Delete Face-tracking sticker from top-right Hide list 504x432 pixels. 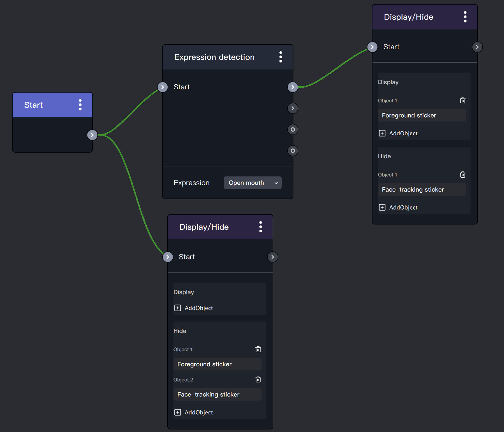(x=463, y=175)
